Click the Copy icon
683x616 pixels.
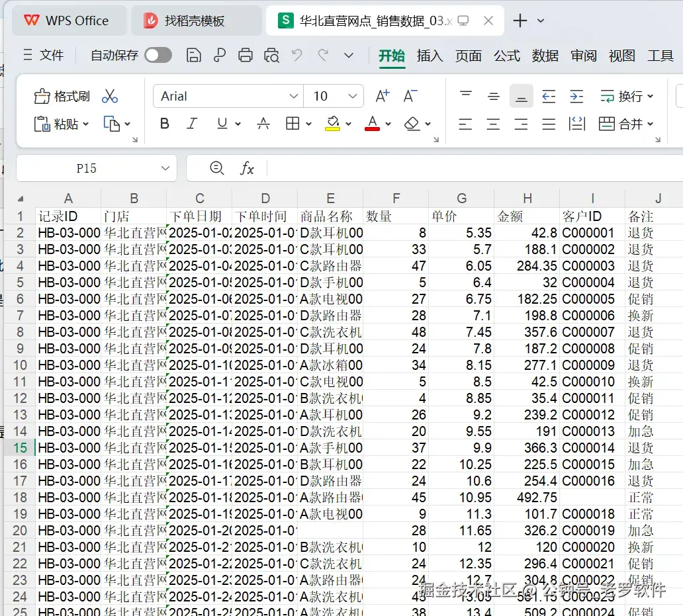click(111, 124)
